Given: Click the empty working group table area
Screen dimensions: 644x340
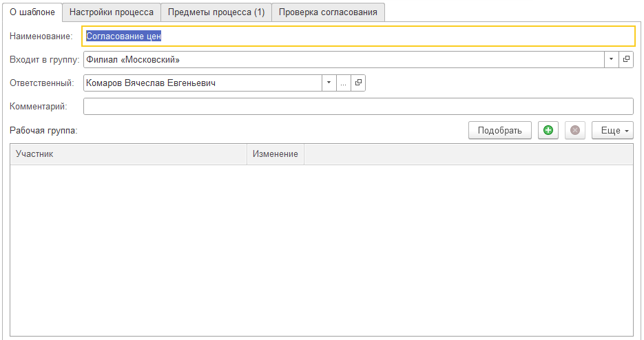Looking at the screenshot, I should (321, 248).
